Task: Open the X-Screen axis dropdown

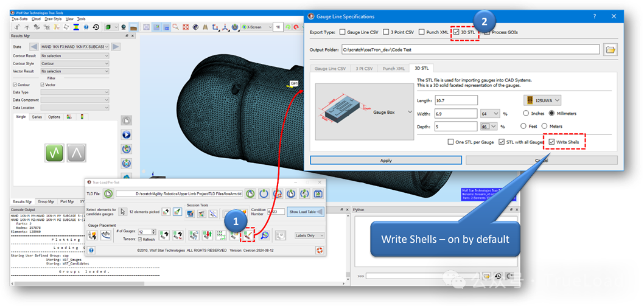Action: [257, 27]
